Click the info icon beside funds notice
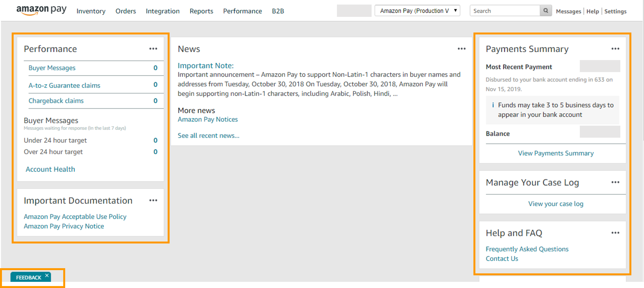The width and height of the screenshot is (644, 288). click(x=493, y=105)
